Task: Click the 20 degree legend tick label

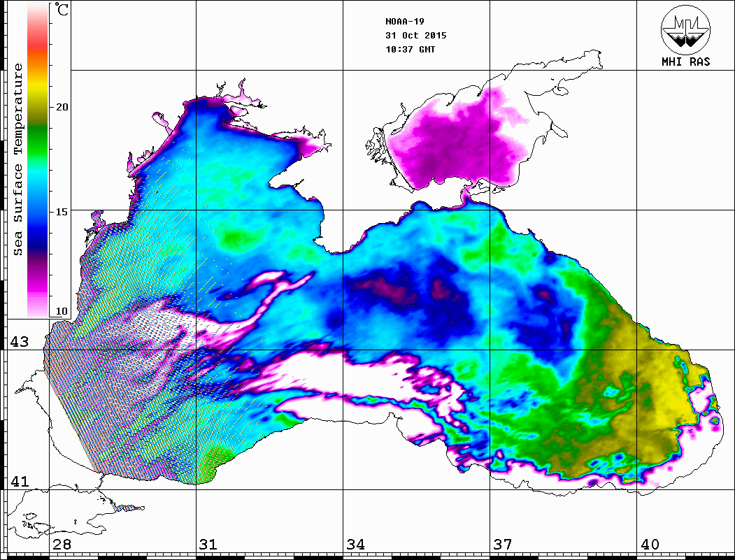Action: pos(62,107)
